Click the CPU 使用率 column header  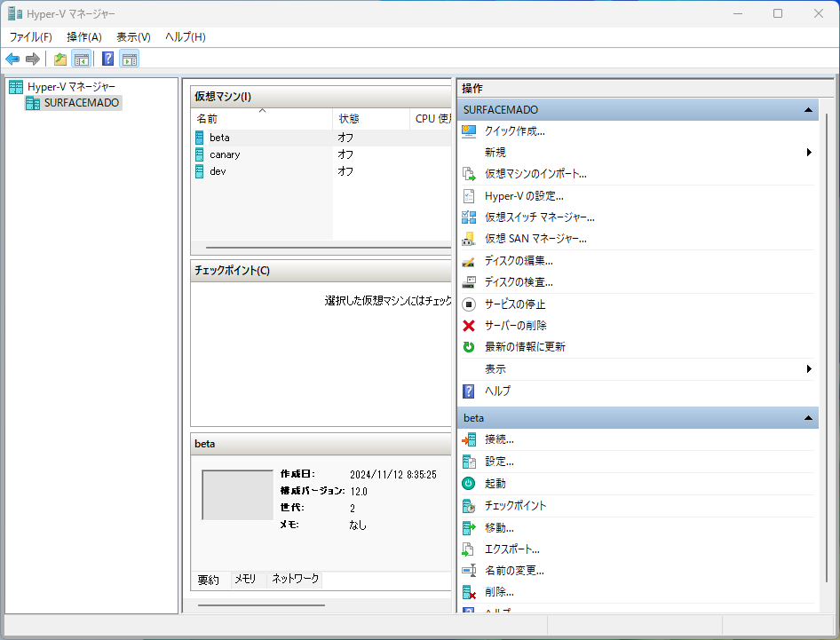[432, 118]
